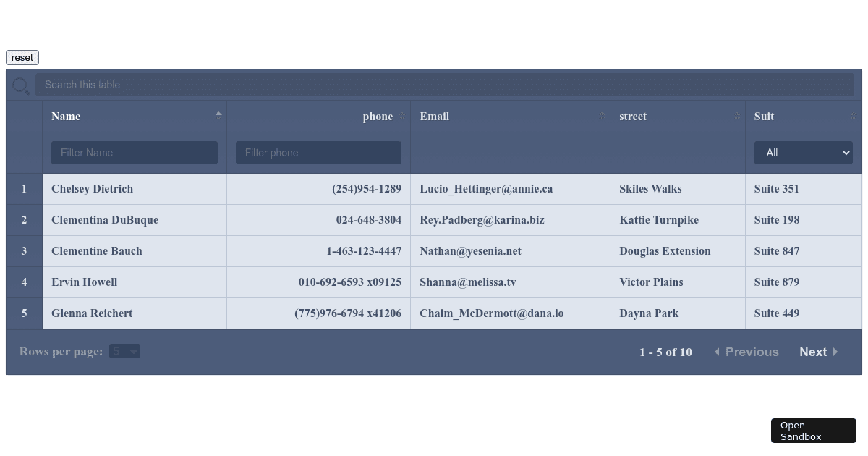Click the search magnifier icon
The width and height of the screenshot is (868, 456).
(20, 86)
